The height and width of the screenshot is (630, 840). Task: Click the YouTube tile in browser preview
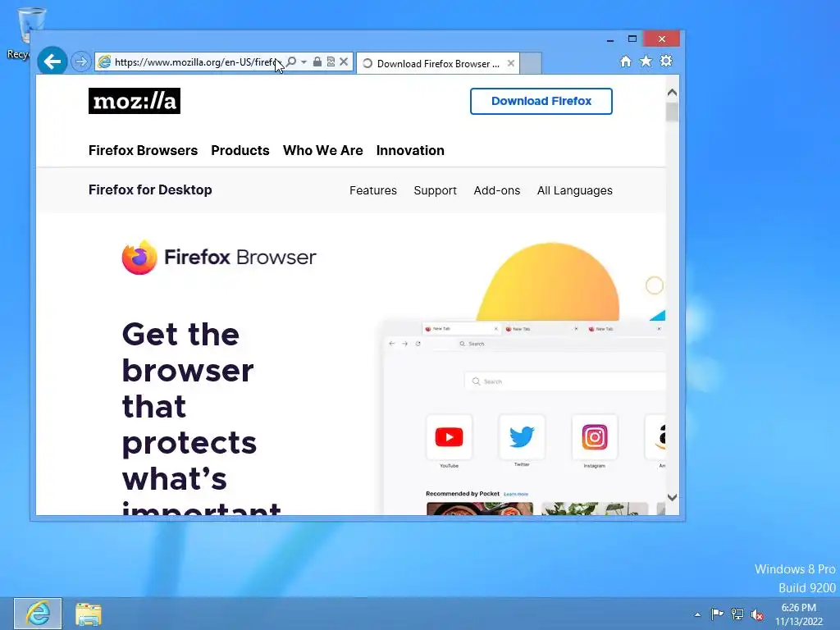[x=449, y=437]
